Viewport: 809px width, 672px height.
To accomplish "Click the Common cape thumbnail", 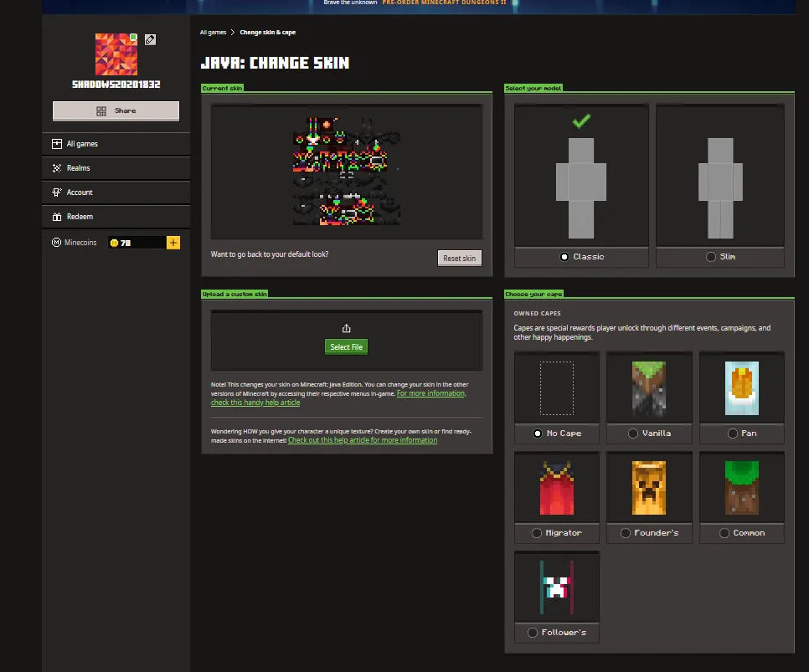I will (742, 488).
